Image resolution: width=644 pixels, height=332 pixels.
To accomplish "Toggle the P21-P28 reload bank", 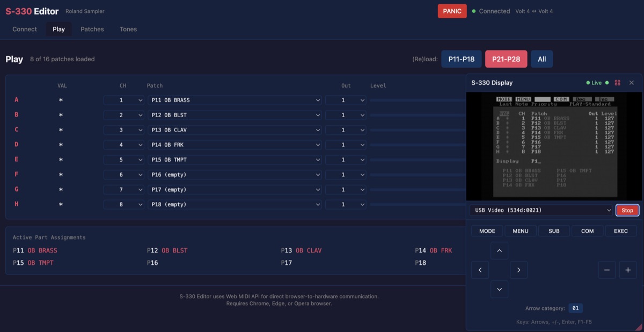I will pyautogui.click(x=506, y=59).
